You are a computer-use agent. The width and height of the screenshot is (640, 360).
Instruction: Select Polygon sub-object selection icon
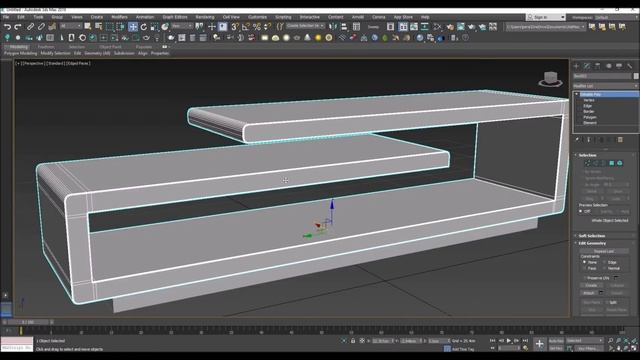click(x=611, y=163)
